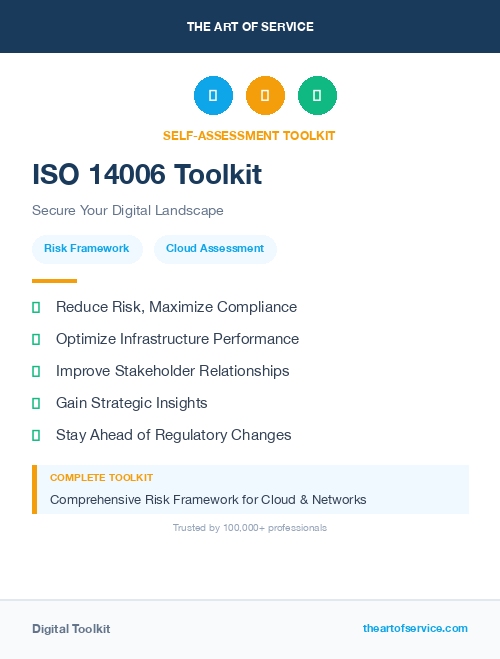Click THE ART OF SERVICE header title
500x659 pixels.
[250, 27]
